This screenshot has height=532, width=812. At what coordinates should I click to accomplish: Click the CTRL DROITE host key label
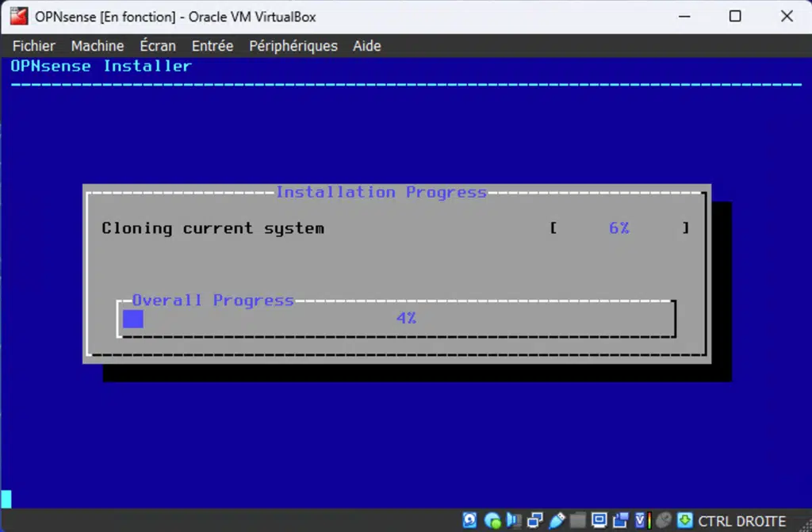click(x=741, y=521)
